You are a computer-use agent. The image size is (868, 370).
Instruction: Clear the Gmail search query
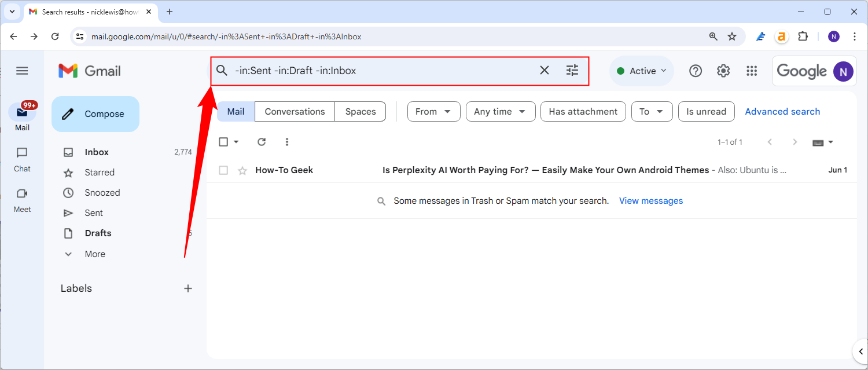(545, 71)
